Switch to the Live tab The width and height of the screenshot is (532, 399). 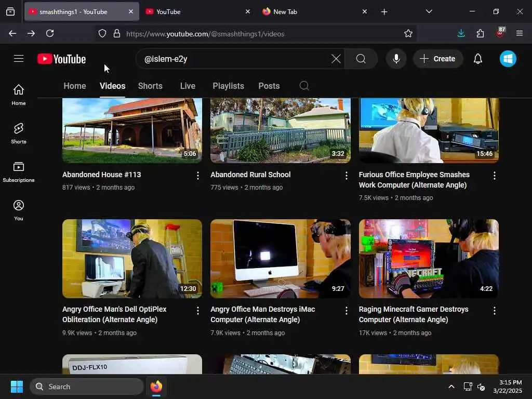[188, 86]
